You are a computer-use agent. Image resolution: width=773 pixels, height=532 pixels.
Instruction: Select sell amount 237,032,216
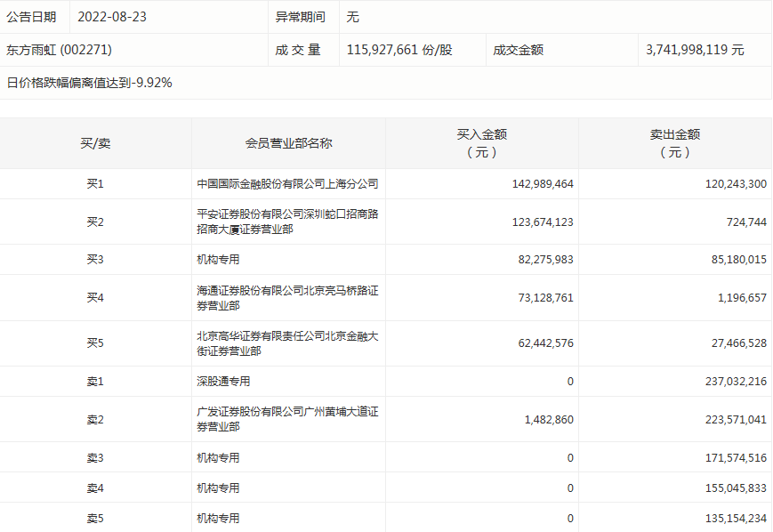(726, 382)
